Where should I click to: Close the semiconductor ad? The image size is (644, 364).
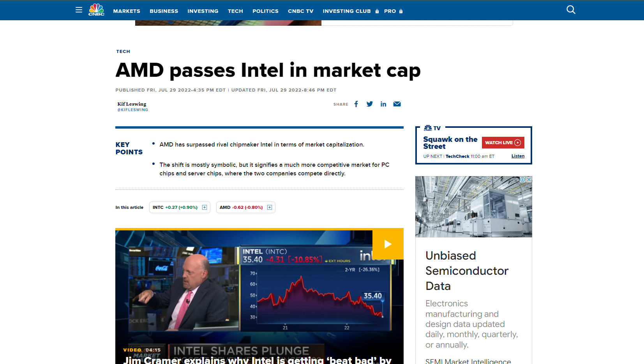pos(529,179)
